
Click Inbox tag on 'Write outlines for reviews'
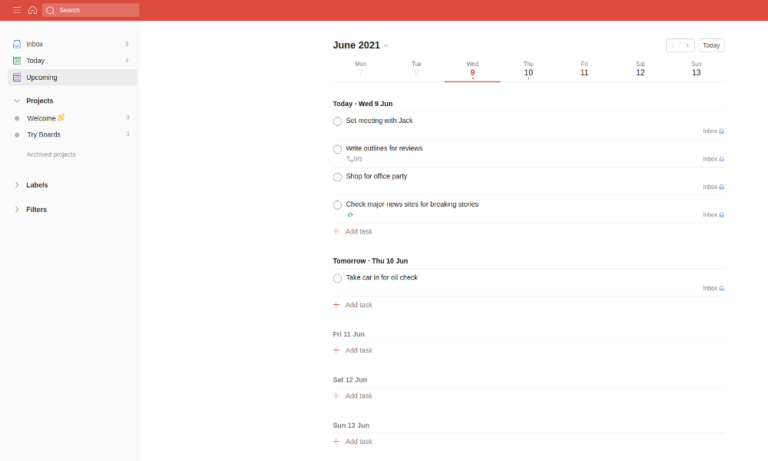713,159
